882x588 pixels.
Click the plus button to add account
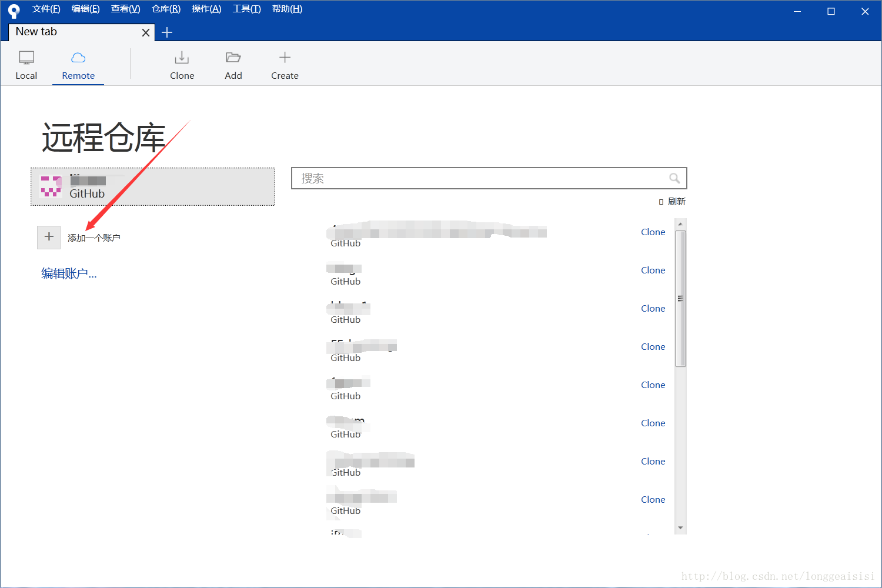[x=49, y=237]
